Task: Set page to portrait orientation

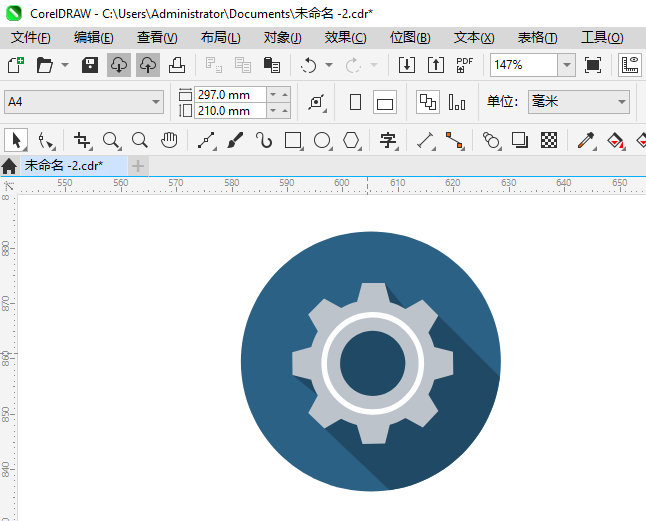Action: (355, 102)
